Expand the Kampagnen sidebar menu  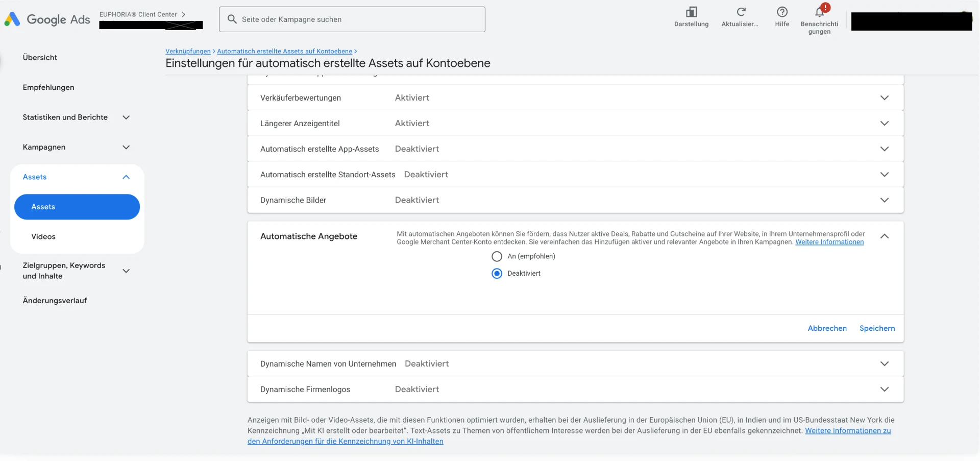pyautogui.click(x=126, y=147)
